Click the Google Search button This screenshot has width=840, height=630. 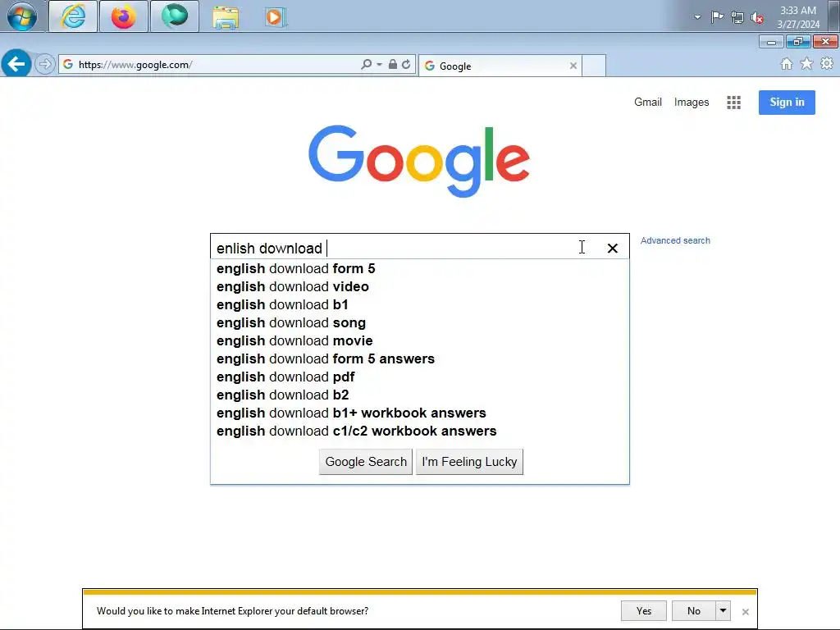pyautogui.click(x=366, y=462)
